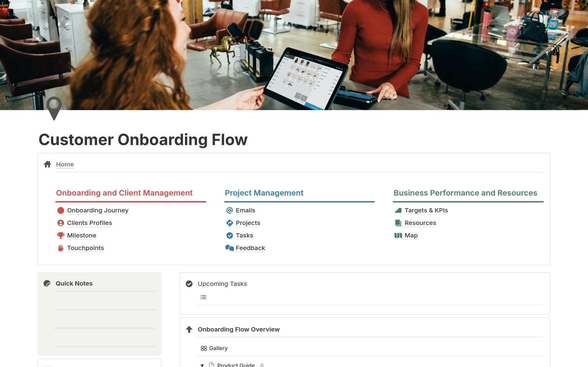Viewport: 588px width, 367px height.
Task: Select the Projects menu item
Action: [248, 223]
